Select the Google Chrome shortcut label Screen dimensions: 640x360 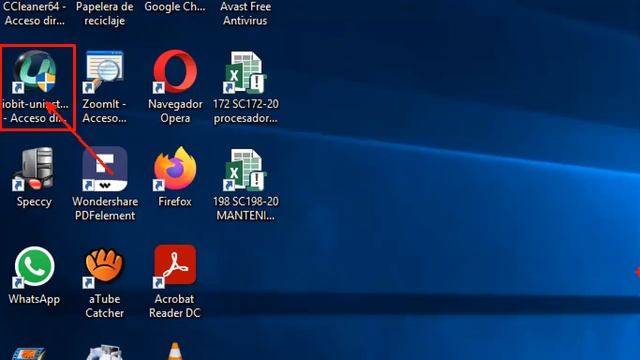coord(175,7)
